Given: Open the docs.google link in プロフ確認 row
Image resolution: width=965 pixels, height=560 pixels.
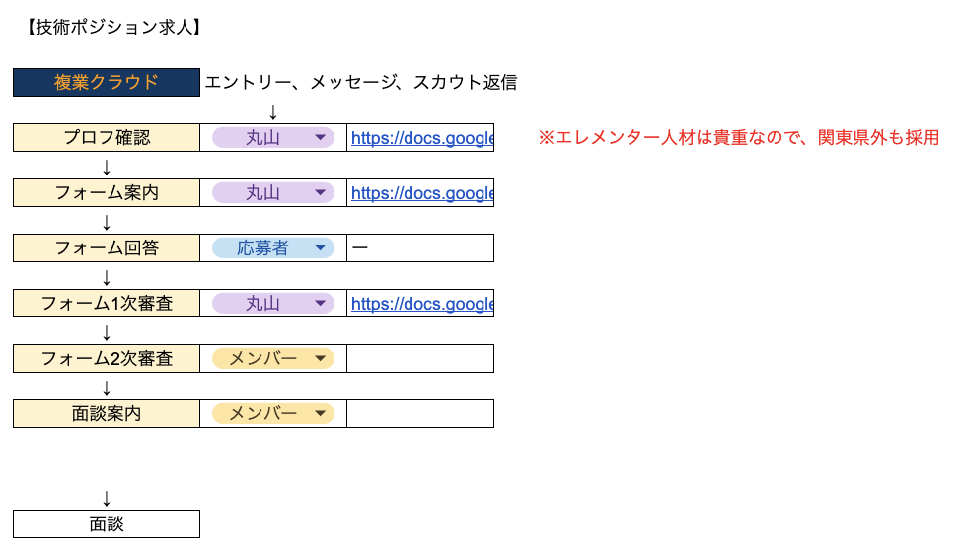Looking at the screenshot, I should (x=421, y=138).
